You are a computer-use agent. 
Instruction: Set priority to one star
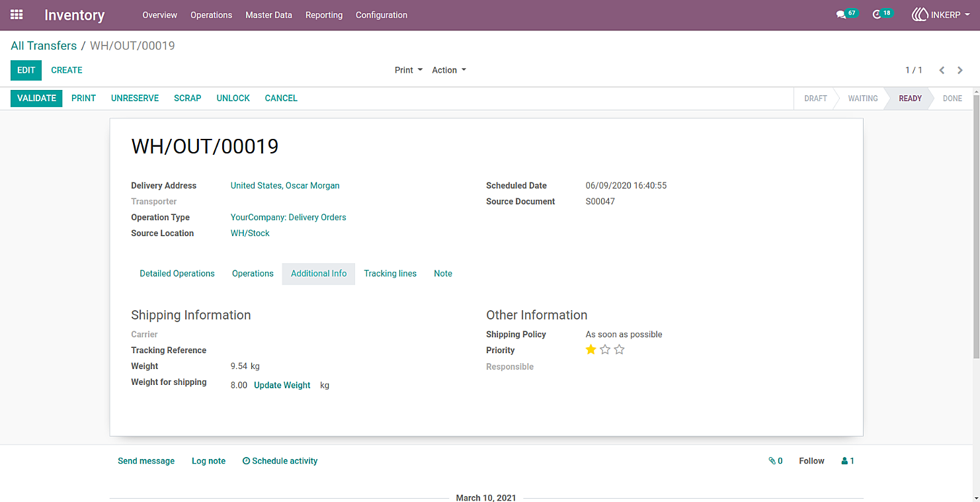click(591, 350)
